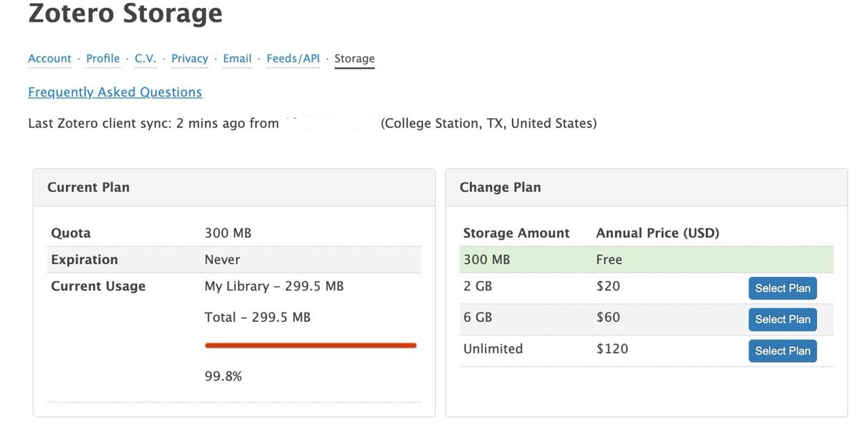Click the 'Never' expiration value

click(x=222, y=260)
